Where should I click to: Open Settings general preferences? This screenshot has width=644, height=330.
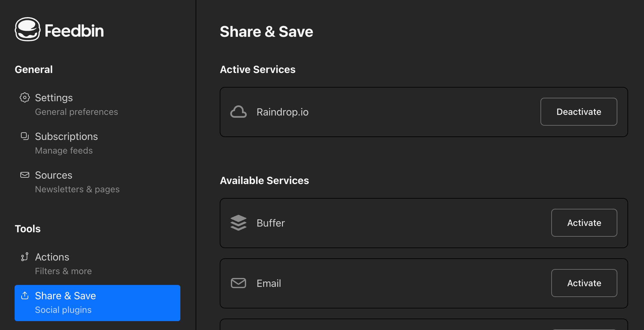[76, 104]
